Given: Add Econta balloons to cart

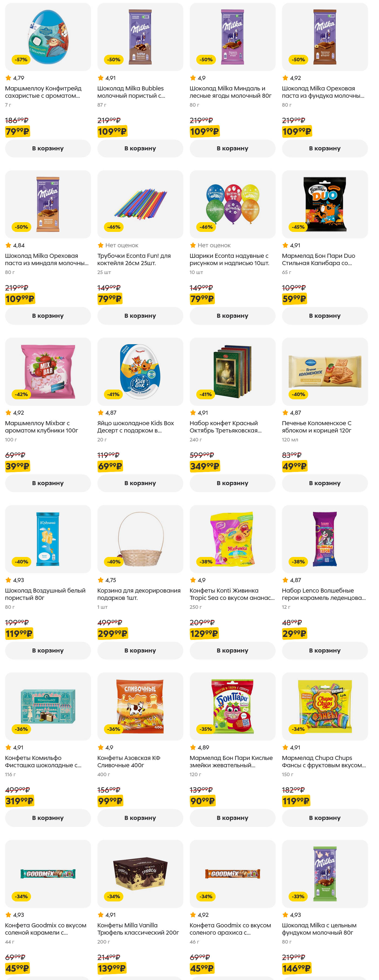Looking at the screenshot, I should 232,316.
